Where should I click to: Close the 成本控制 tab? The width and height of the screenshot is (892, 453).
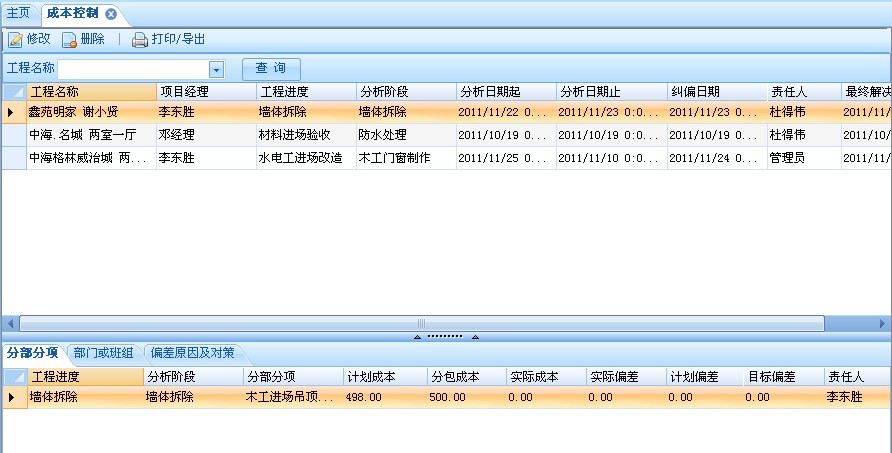[111, 14]
